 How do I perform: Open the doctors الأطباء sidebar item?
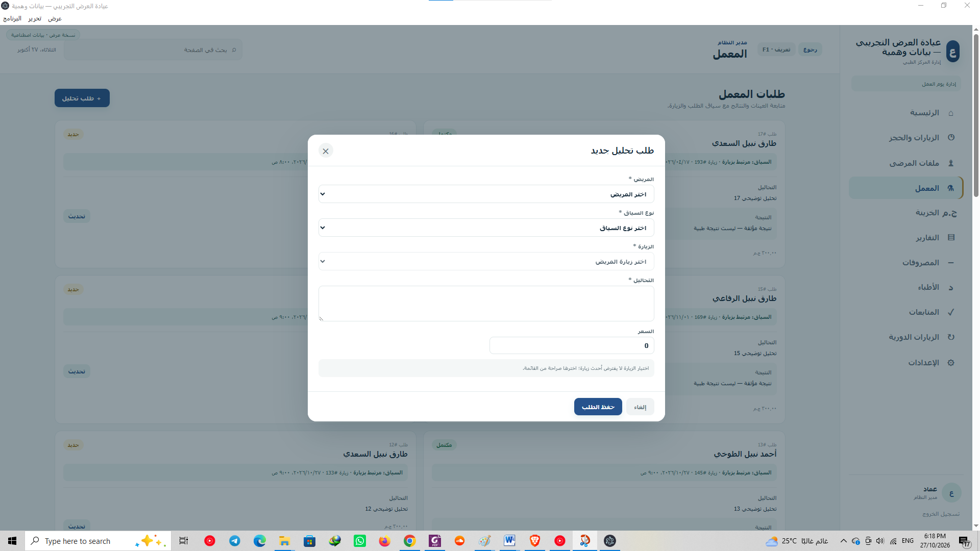(x=906, y=287)
